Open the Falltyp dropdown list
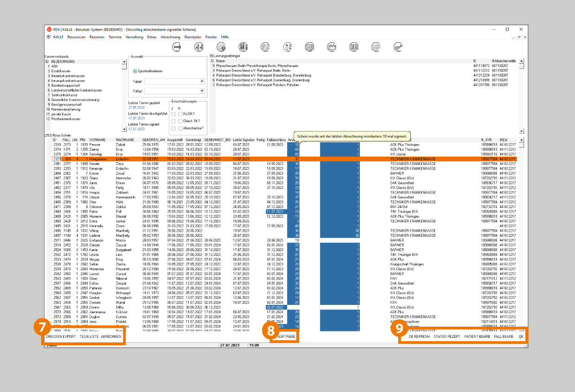The width and height of the screenshot is (575, 392). [202, 91]
